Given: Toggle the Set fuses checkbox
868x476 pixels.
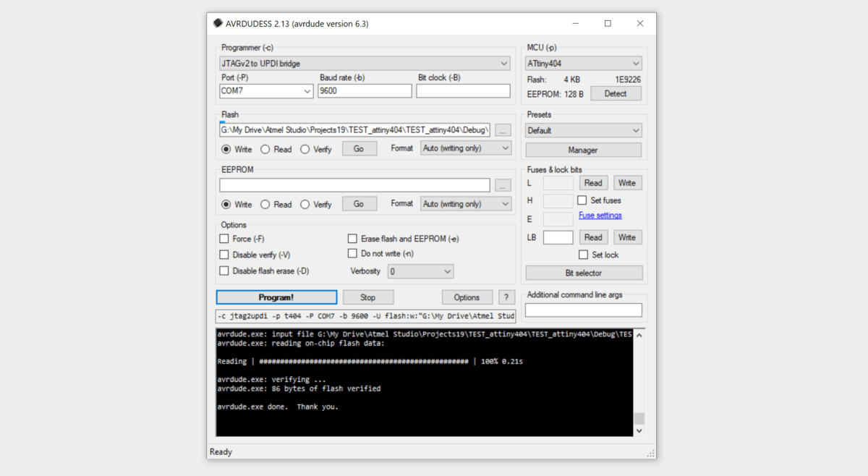Looking at the screenshot, I should point(582,200).
